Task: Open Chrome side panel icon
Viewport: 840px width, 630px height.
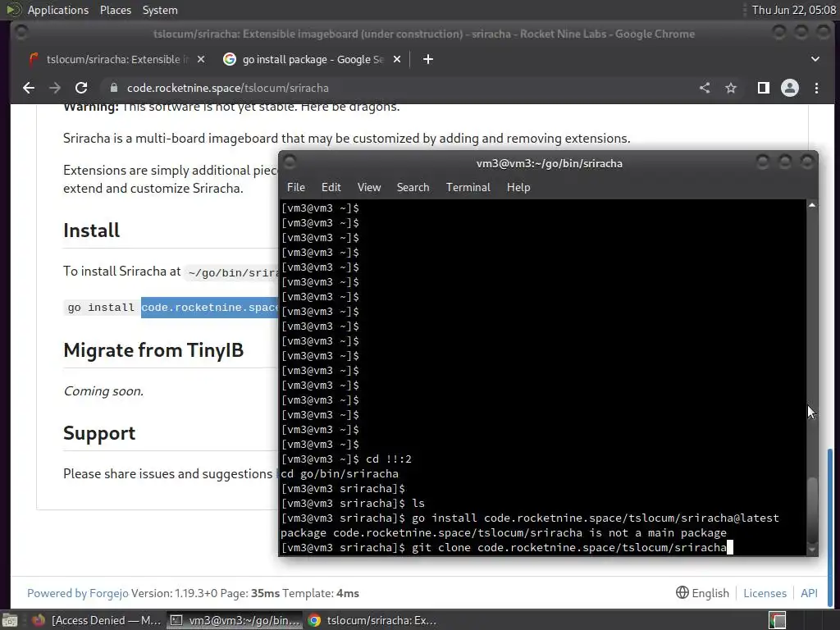Action: click(764, 88)
